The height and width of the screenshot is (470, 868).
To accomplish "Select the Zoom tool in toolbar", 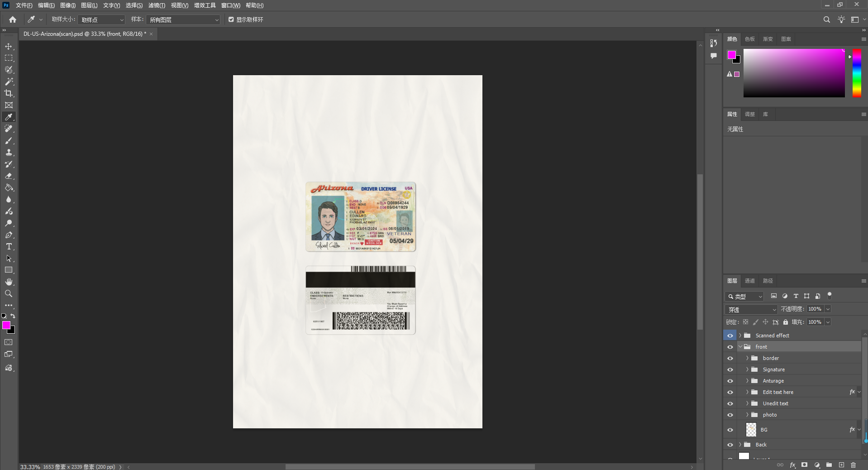I will tap(9, 294).
